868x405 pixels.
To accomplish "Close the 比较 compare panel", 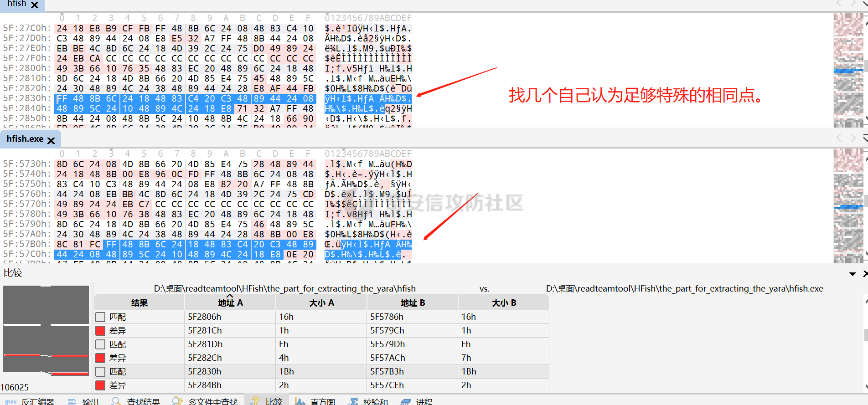I will [865, 274].
